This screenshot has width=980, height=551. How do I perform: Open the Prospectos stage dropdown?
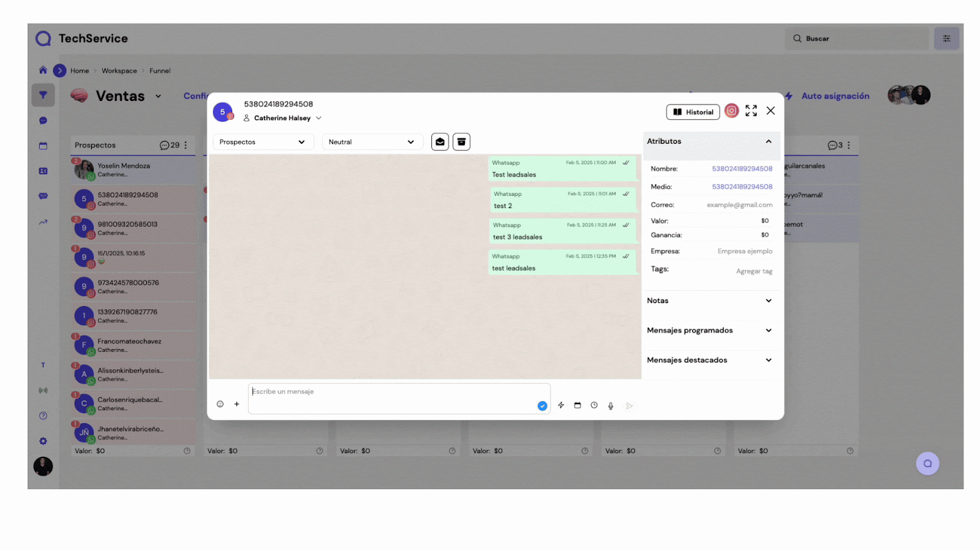263,142
